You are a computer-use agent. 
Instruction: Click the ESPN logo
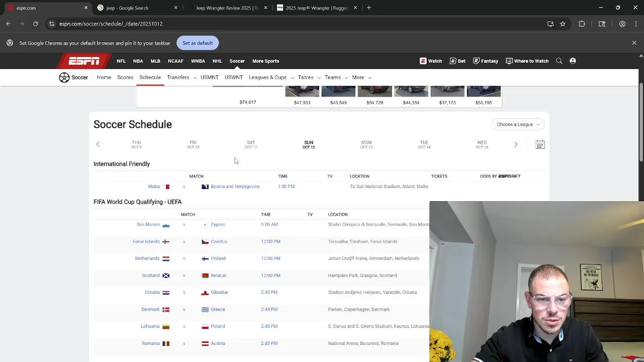coord(84,61)
